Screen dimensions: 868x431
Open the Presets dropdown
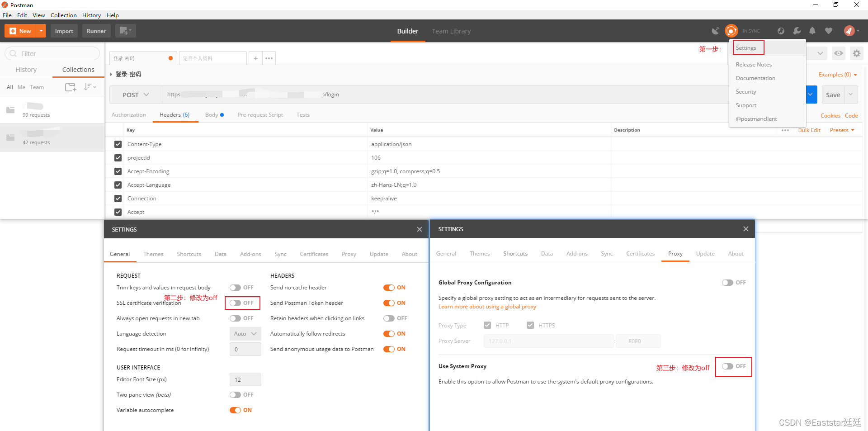(842, 130)
